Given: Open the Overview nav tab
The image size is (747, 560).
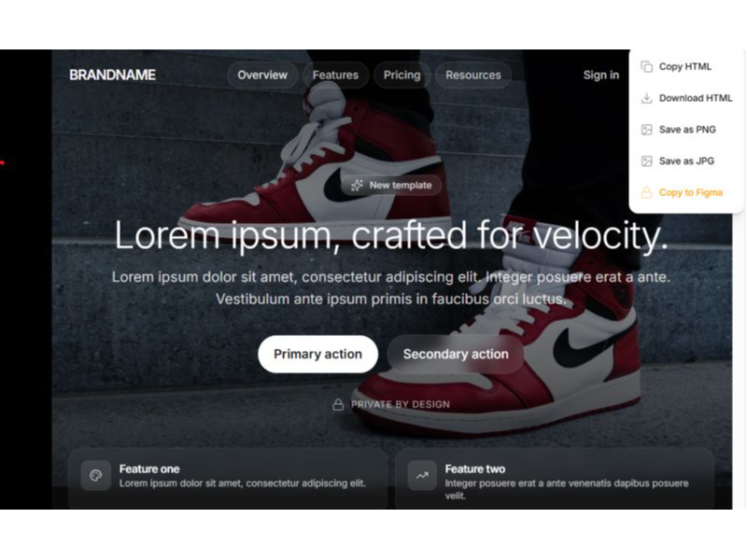Looking at the screenshot, I should coord(262,75).
